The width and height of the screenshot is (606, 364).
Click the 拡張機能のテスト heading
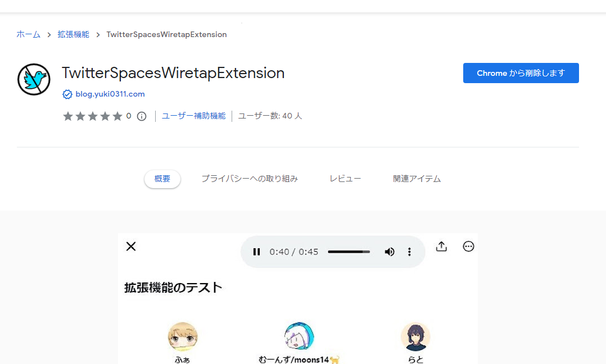[173, 288]
